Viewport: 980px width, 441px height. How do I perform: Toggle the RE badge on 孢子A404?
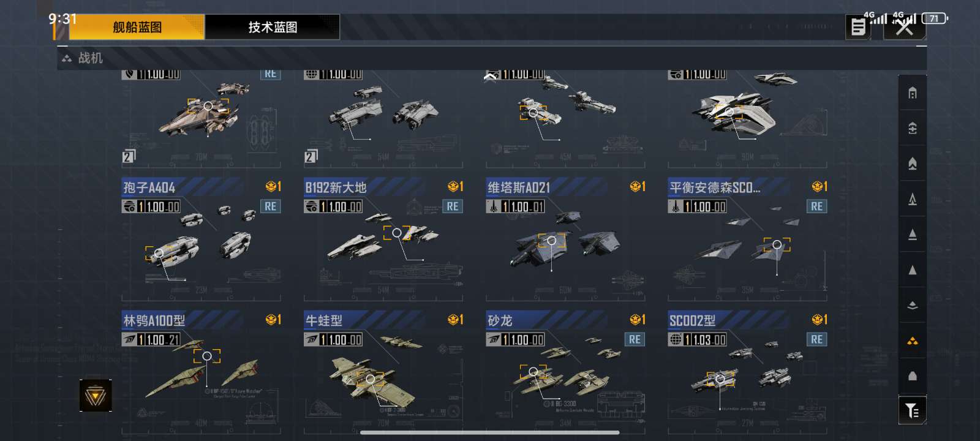[x=271, y=206]
